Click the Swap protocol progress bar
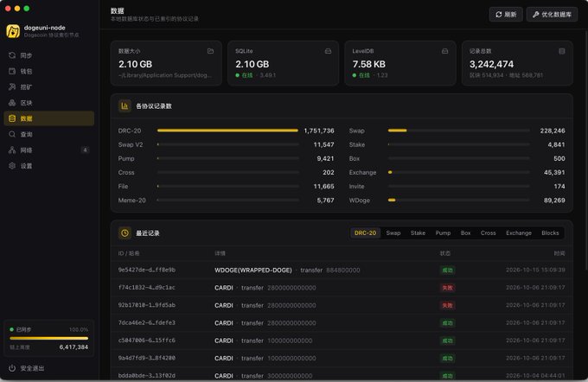The image size is (588, 382). (459, 131)
